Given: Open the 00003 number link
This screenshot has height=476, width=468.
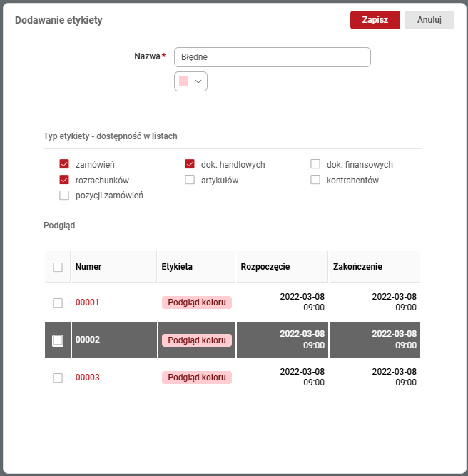Looking at the screenshot, I should [x=87, y=378].
